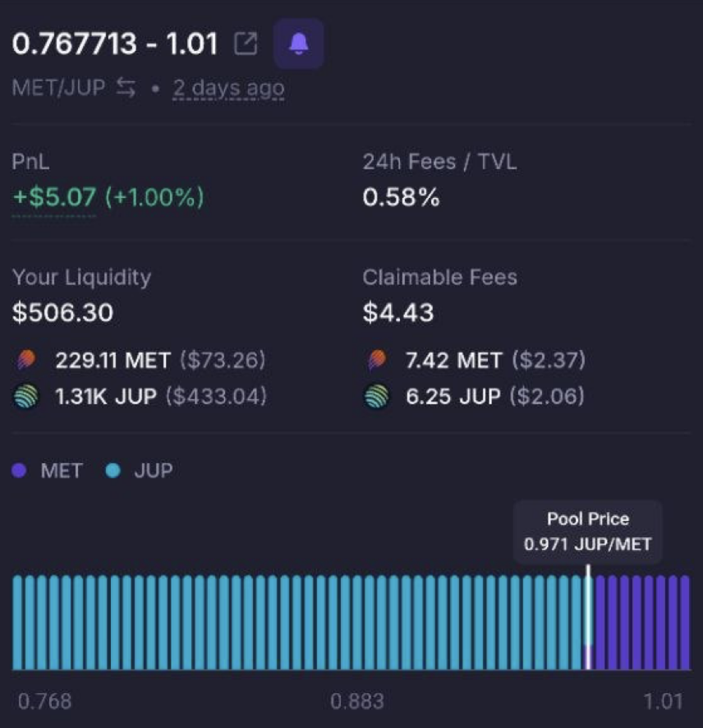Click the 229.11 MET balance text
The height and width of the screenshot is (728, 703).
pyautogui.click(x=113, y=360)
